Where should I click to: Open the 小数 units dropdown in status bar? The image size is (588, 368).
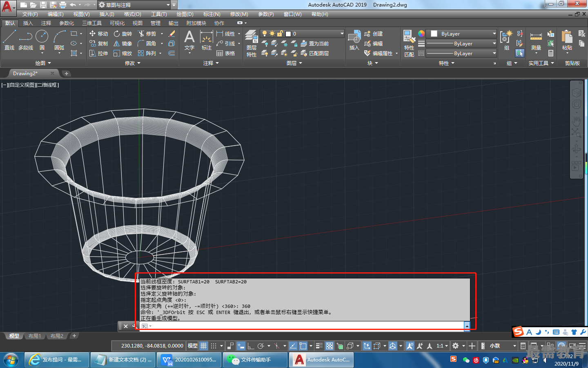pyautogui.click(x=503, y=346)
